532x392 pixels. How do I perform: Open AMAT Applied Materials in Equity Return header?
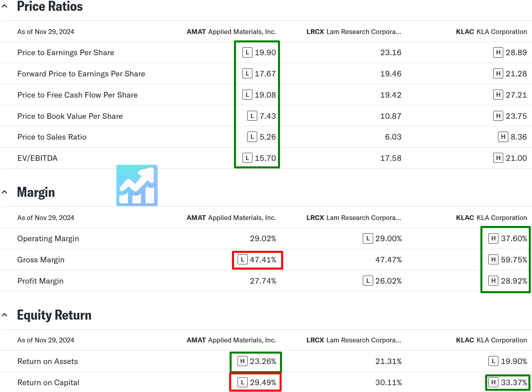[231, 340]
